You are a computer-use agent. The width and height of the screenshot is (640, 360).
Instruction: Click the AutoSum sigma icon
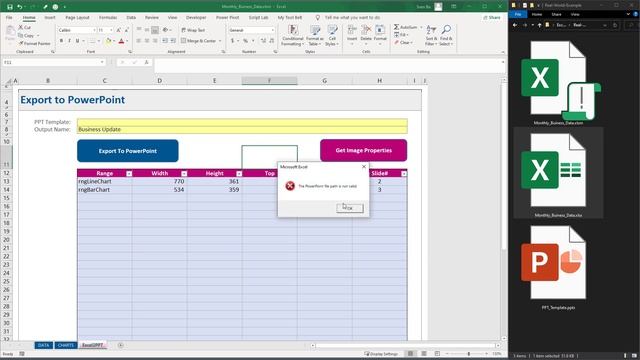click(396, 27)
